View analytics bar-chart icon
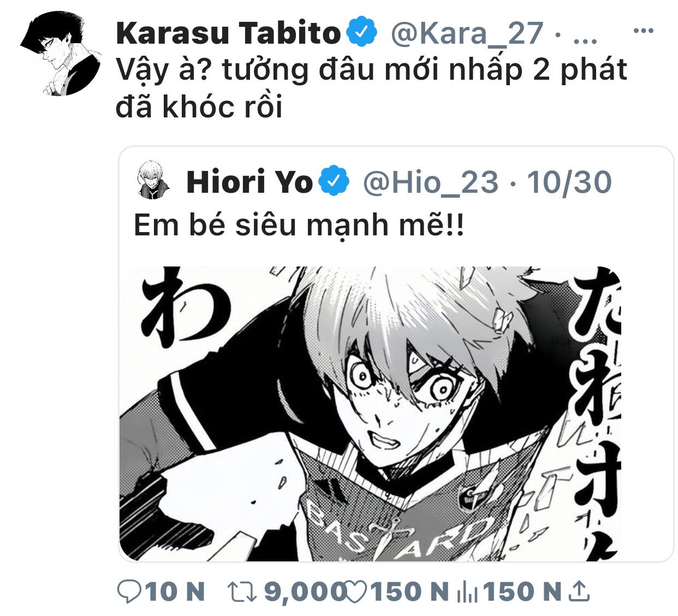 coord(467,592)
